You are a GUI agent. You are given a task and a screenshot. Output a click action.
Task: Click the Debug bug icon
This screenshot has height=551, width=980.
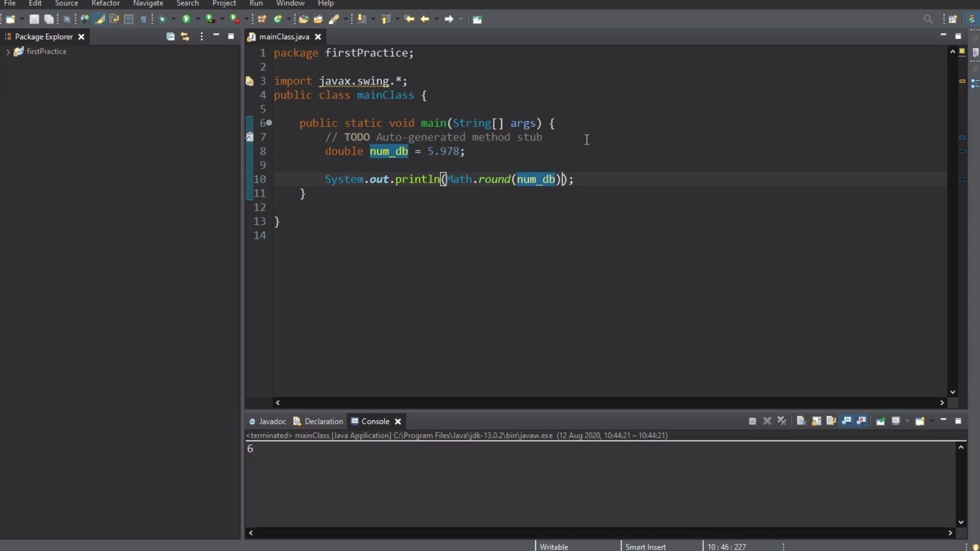(163, 19)
